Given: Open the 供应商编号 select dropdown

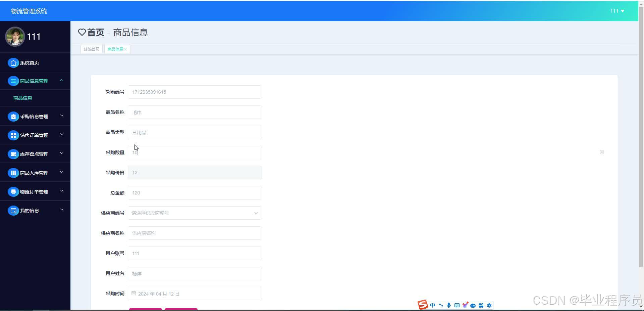Looking at the screenshot, I should click(195, 213).
